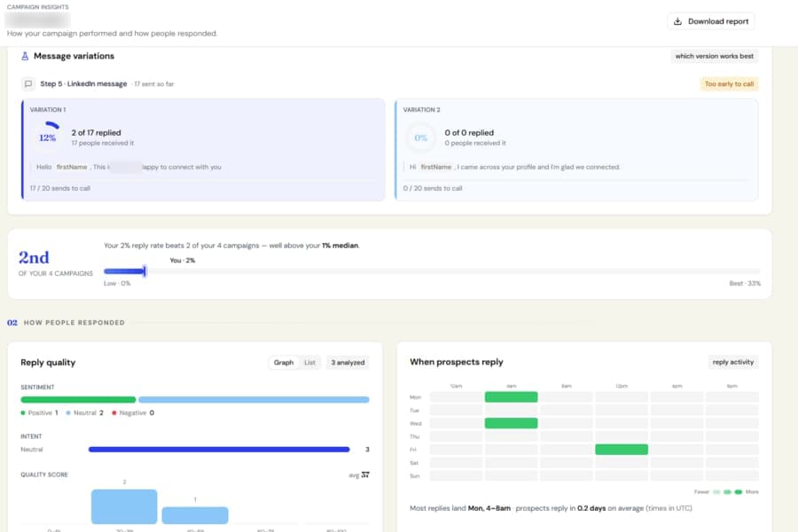The image size is (798, 532).
Task: Click the 0% reply rate ring in Variation 2
Action: [x=421, y=138]
